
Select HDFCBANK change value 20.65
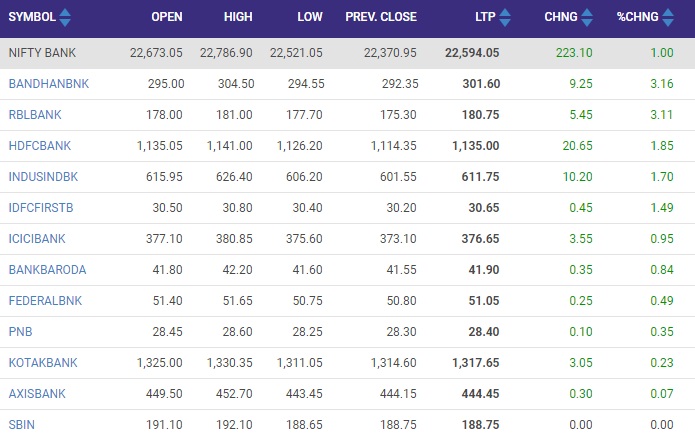tap(578, 146)
